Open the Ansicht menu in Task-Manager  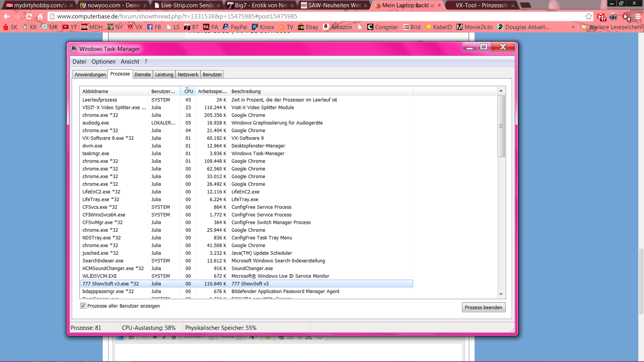click(x=130, y=62)
